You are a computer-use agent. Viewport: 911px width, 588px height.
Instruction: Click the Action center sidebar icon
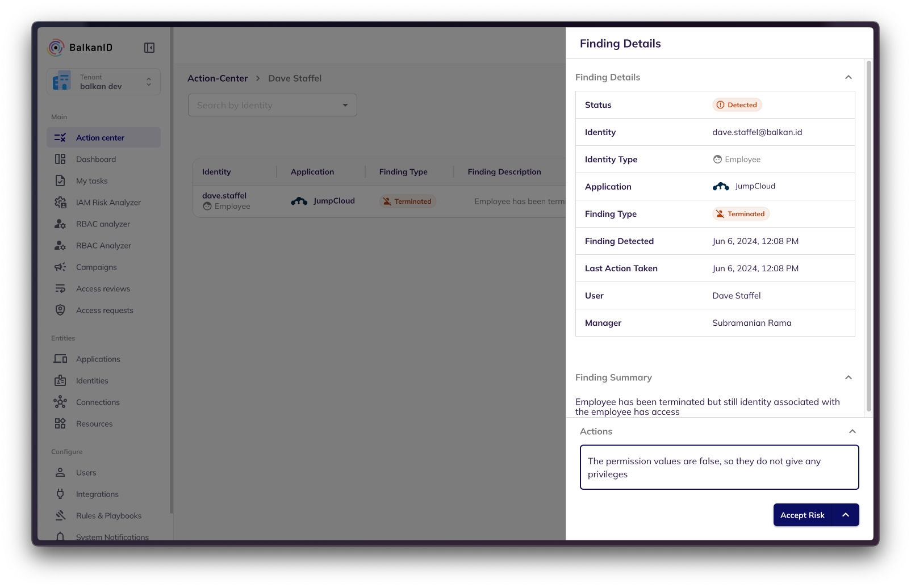pos(60,137)
